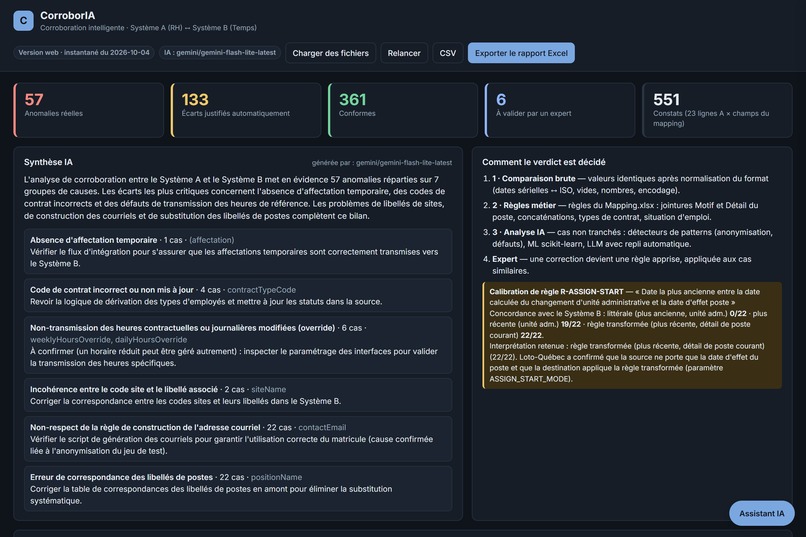Select the 361 Conformes card
Image resolution: width=806 pixels, height=537 pixels.
pyautogui.click(x=403, y=110)
